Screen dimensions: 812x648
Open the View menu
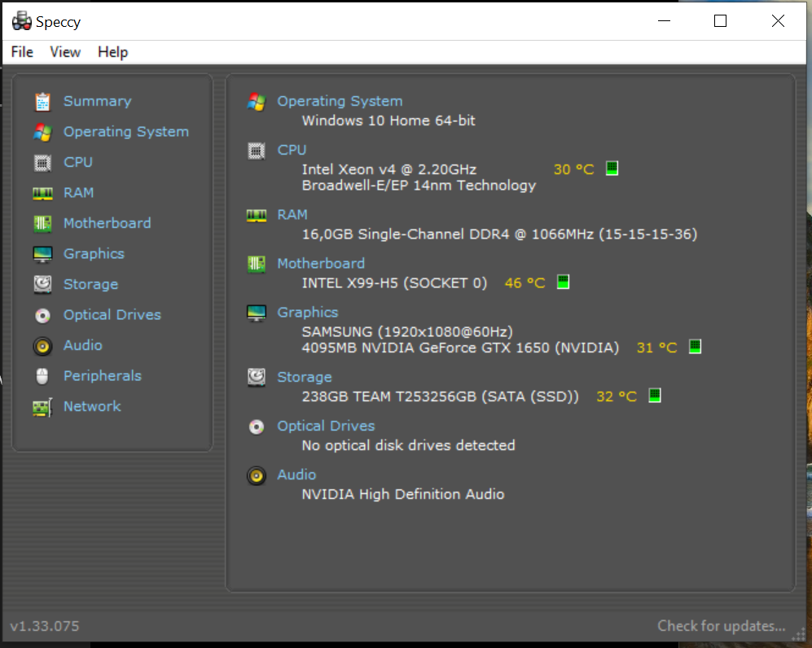click(64, 52)
